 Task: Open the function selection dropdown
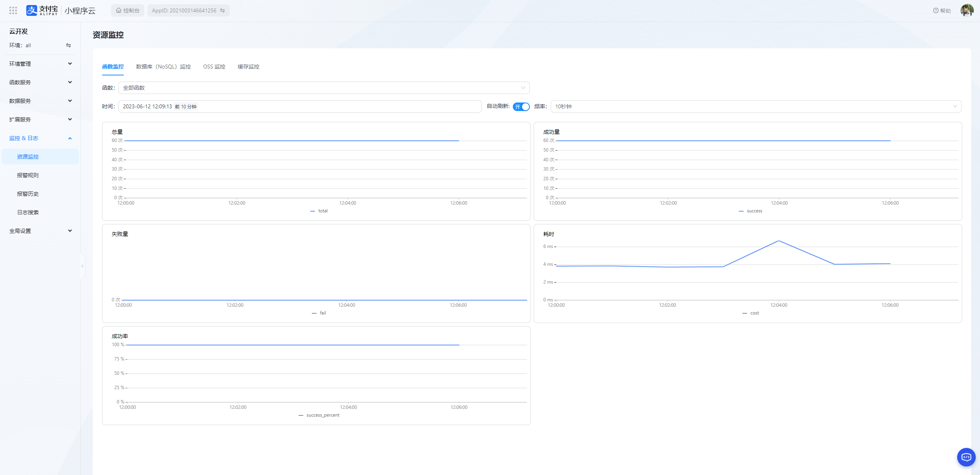click(x=324, y=88)
